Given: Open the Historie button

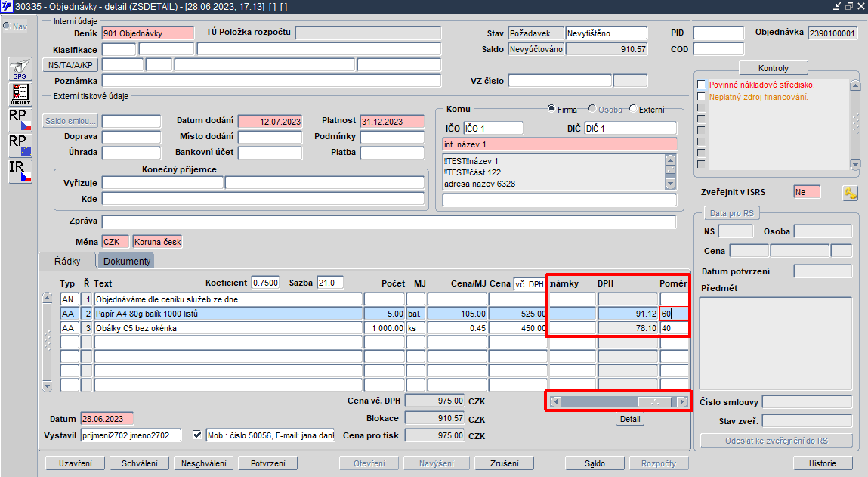Looking at the screenshot, I should pos(823,463).
